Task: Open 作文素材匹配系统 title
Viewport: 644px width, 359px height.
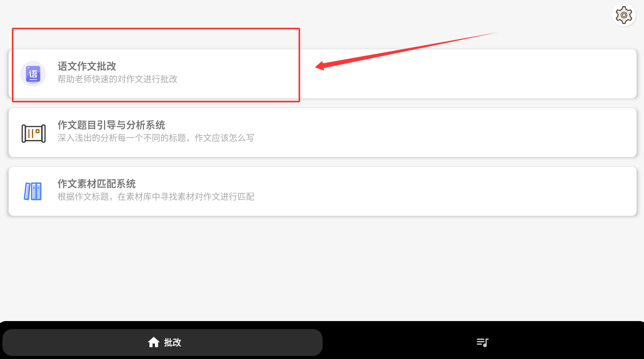Action: tap(97, 184)
